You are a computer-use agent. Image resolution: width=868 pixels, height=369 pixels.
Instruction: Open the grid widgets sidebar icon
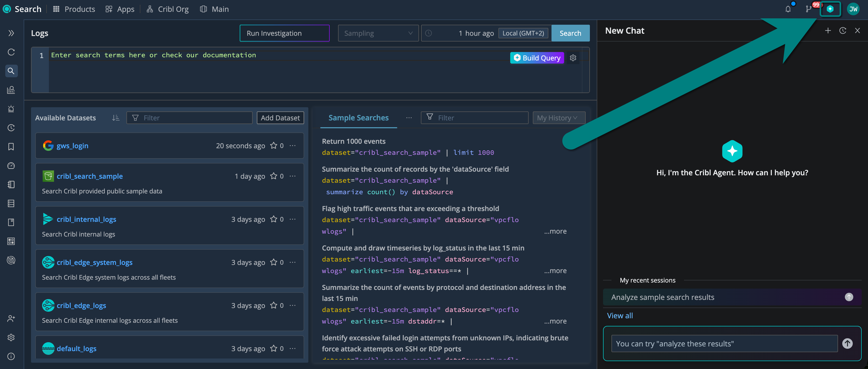tap(11, 241)
